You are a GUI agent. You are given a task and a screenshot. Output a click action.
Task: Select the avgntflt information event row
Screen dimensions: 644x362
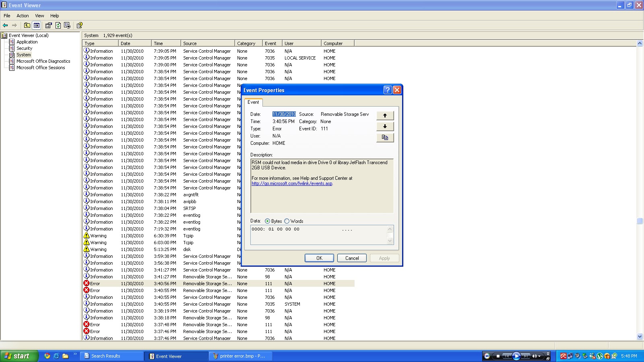(219, 195)
